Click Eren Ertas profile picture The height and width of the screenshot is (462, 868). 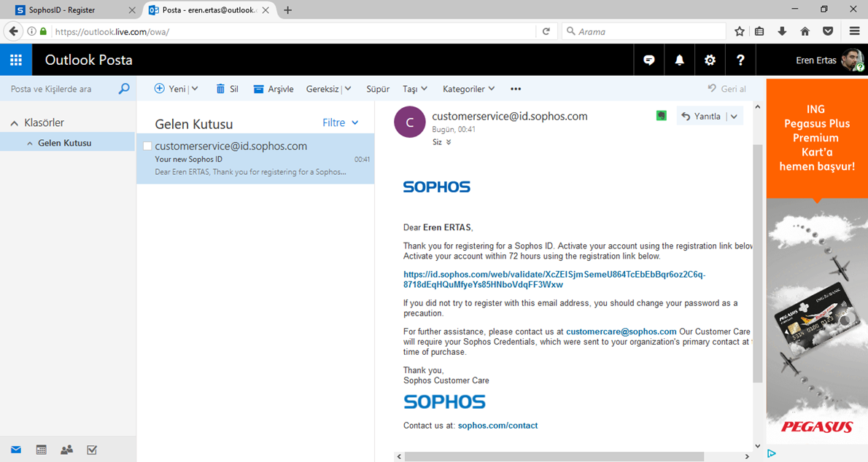click(x=853, y=60)
